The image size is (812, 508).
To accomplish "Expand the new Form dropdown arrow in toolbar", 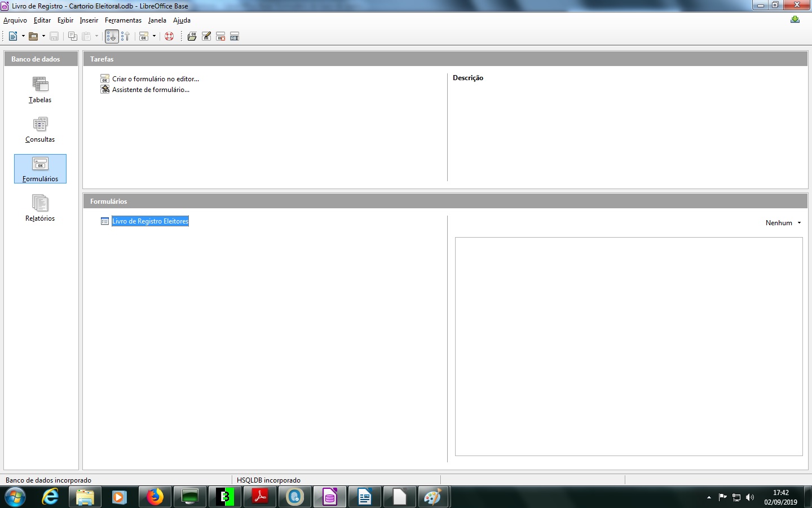I will click(154, 37).
